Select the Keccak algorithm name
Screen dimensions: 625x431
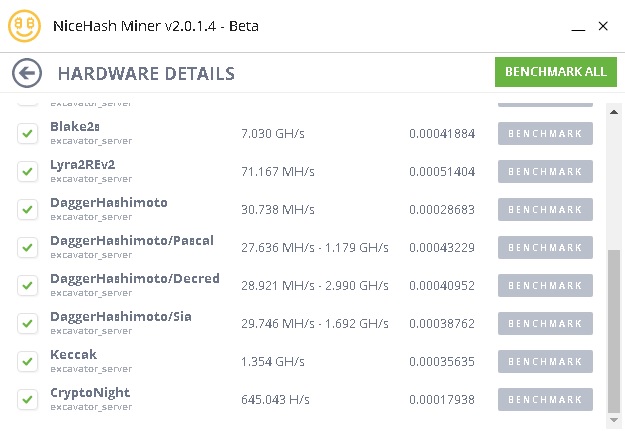73,354
